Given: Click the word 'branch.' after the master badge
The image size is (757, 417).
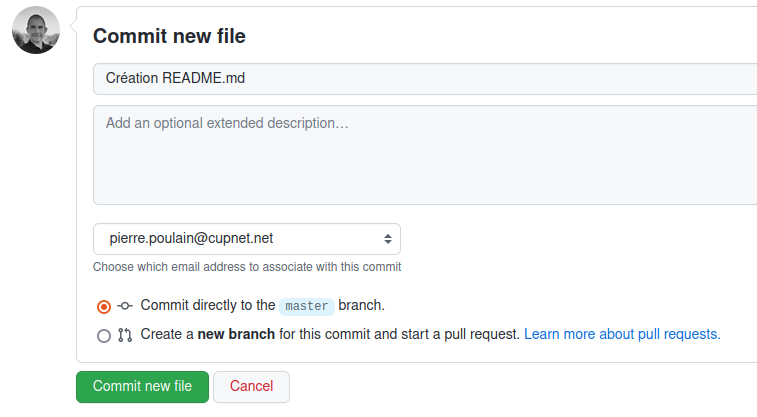Looking at the screenshot, I should pos(362,306).
